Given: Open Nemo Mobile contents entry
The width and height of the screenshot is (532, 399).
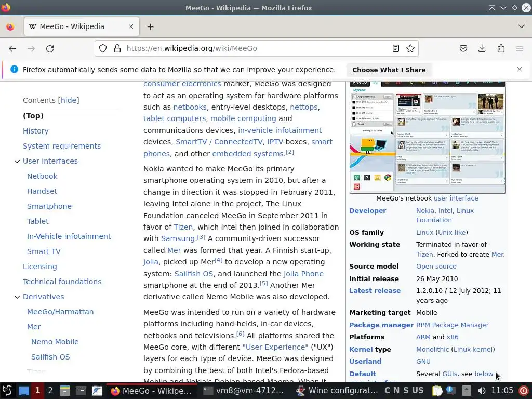Looking at the screenshot, I should click(x=55, y=342).
